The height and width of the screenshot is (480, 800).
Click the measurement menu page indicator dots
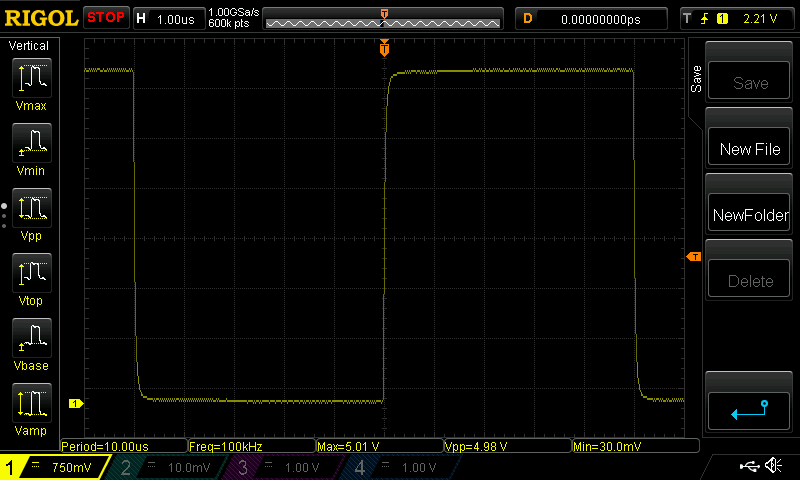pos(4,216)
